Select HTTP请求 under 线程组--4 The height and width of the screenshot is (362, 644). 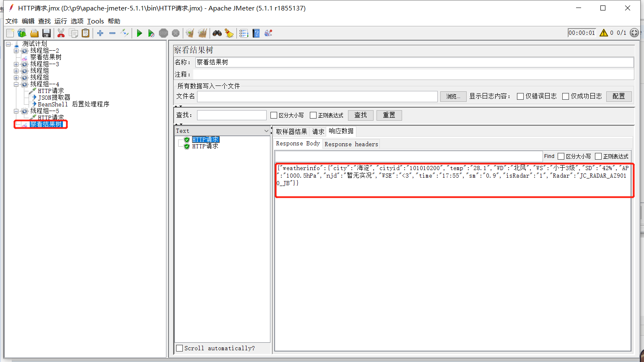[x=51, y=91]
